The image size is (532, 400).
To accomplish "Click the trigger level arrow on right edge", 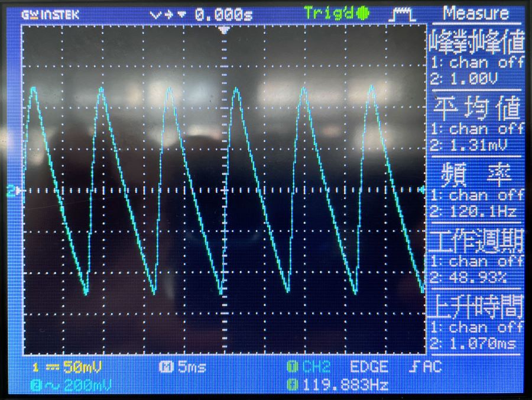I will pyautogui.click(x=421, y=190).
